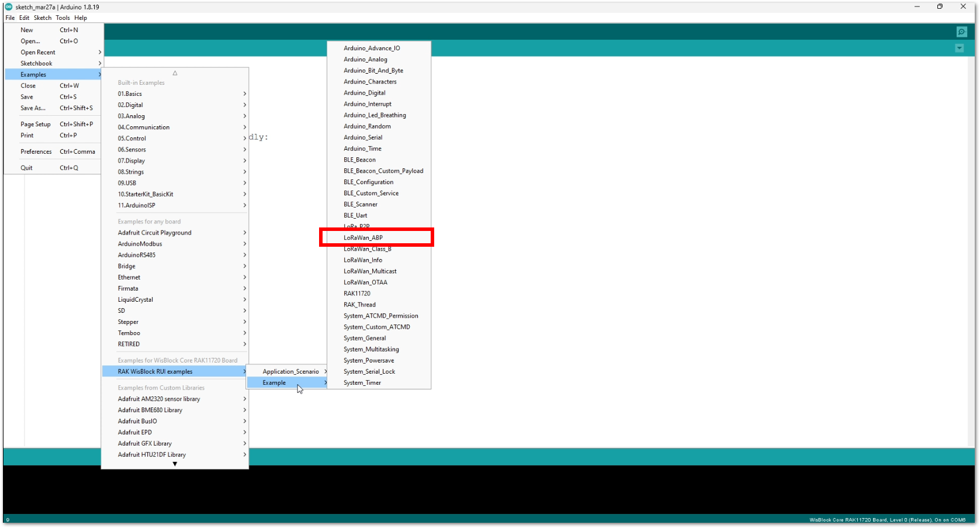Open the System_Custom_ATCMD example
This screenshot has height=528, width=980.
(379, 327)
